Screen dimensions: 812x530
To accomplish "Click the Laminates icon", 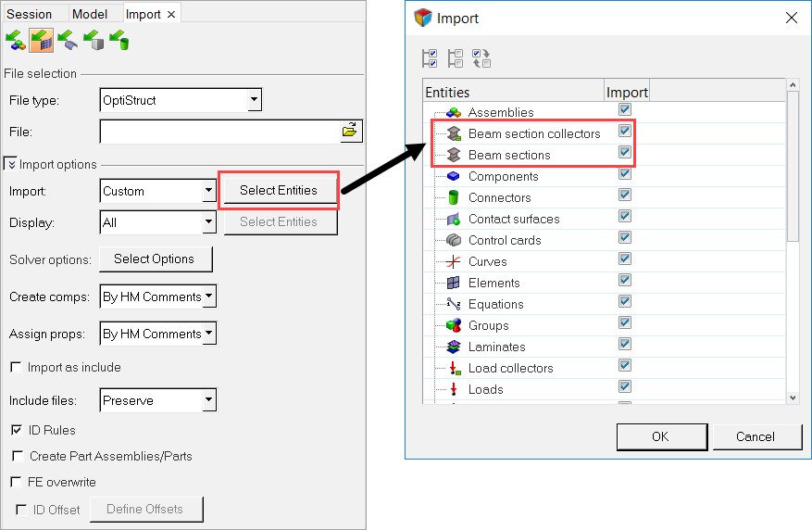I will coord(454,347).
